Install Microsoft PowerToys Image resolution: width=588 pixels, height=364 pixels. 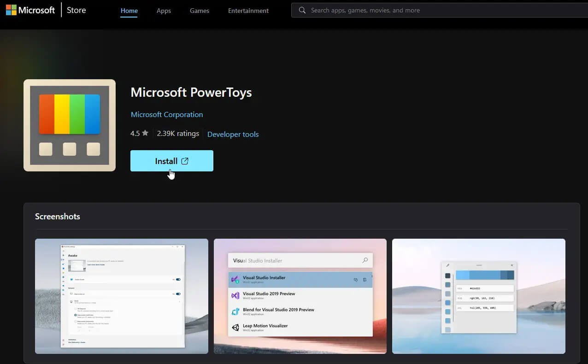tap(172, 161)
